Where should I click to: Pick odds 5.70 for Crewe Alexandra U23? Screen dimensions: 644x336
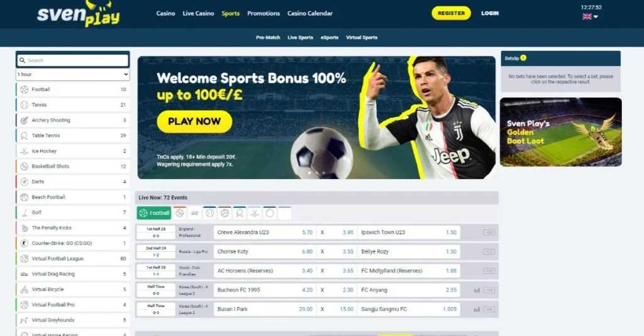tap(307, 232)
